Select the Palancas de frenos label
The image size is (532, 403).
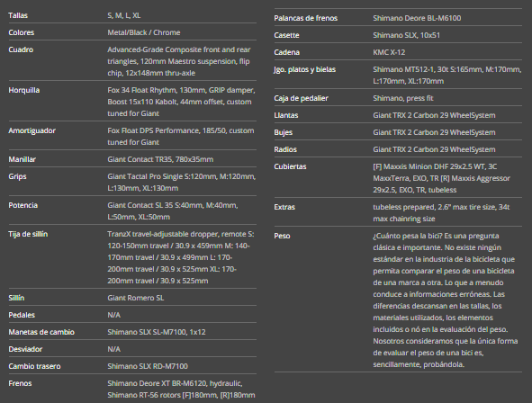[x=305, y=18]
